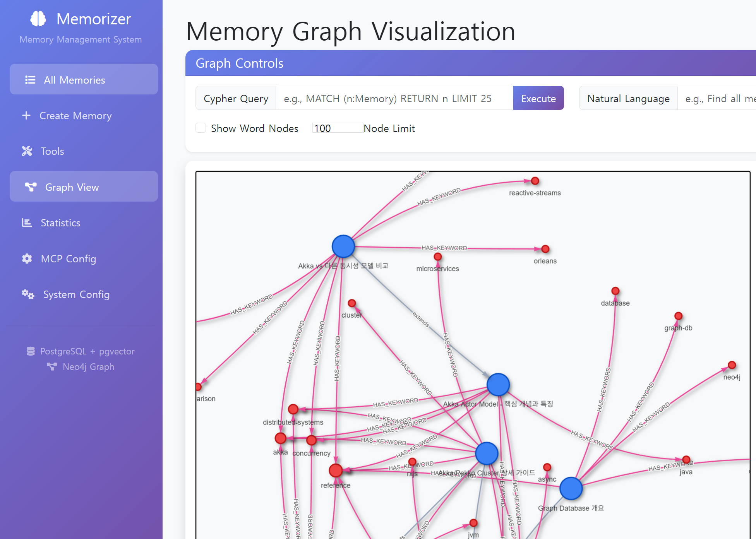This screenshot has height=539, width=756.
Task: Click the Statistics chart icon
Action: click(27, 222)
